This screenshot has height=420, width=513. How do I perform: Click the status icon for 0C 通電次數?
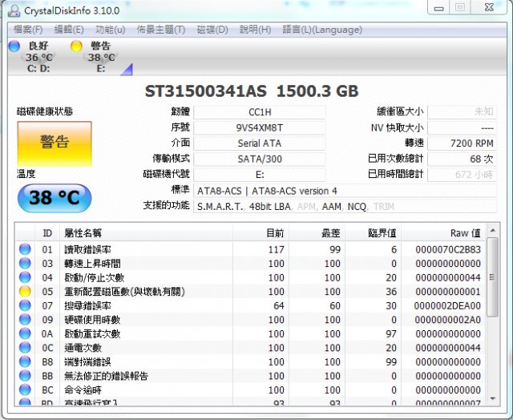[x=25, y=348]
